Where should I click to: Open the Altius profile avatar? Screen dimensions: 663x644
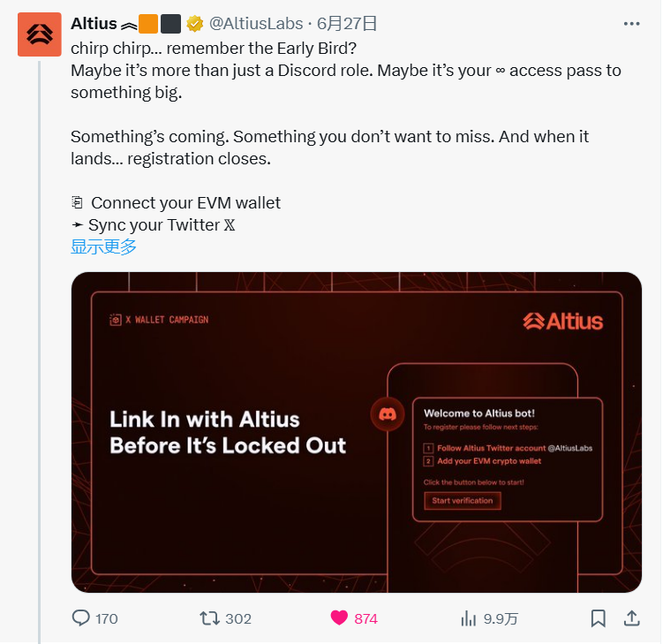pyautogui.click(x=40, y=34)
